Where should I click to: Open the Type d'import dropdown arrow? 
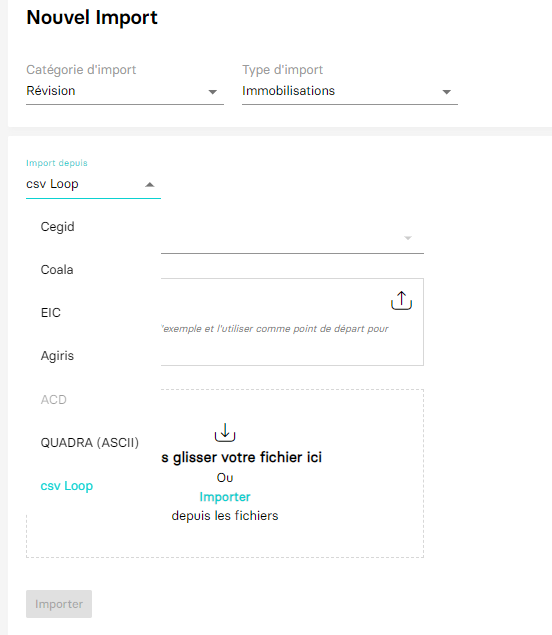coord(446,92)
